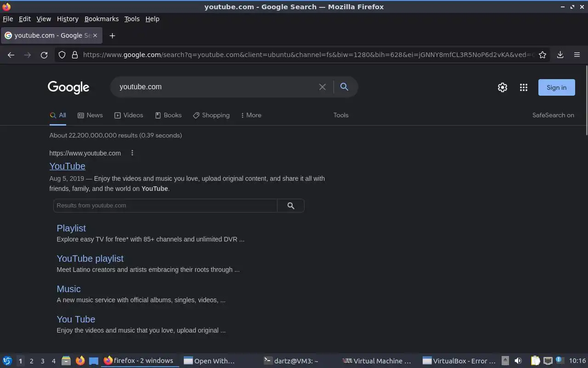
Task: Switch to the Open With… taskbar window
Action: tap(220, 361)
